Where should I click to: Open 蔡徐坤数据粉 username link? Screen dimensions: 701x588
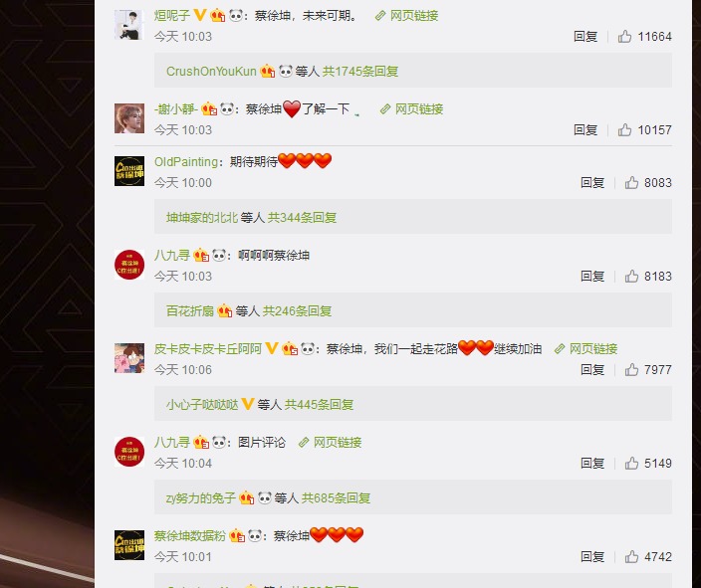(x=189, y=535)
